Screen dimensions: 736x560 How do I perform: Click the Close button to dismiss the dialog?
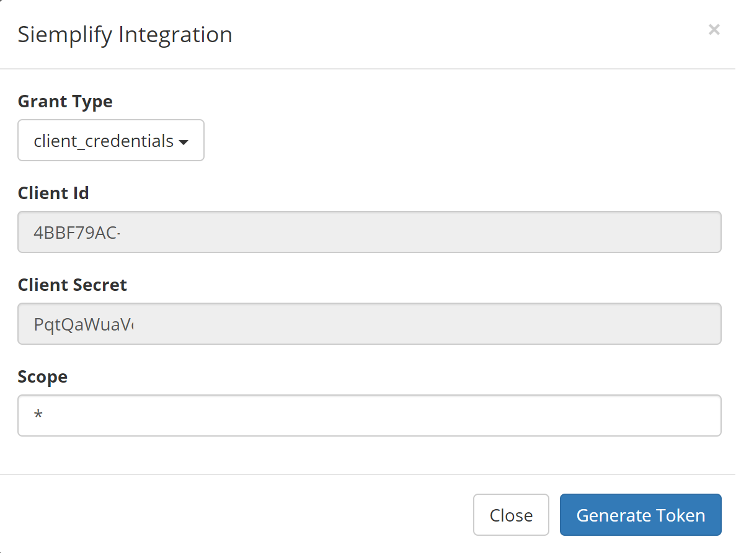pos(511,515)
